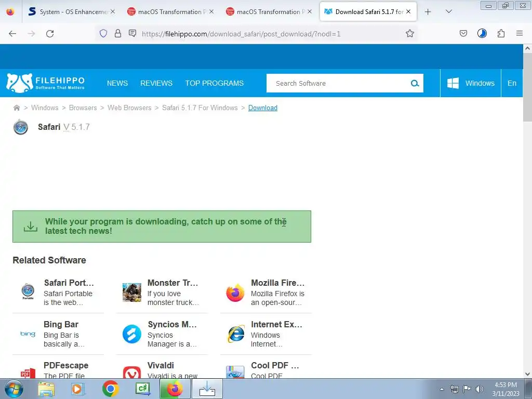Image resolution: width=532 pixels, height=399 pixels.
Task: Open Windows Explorer from the taskbar
Action: pos(46,389)
